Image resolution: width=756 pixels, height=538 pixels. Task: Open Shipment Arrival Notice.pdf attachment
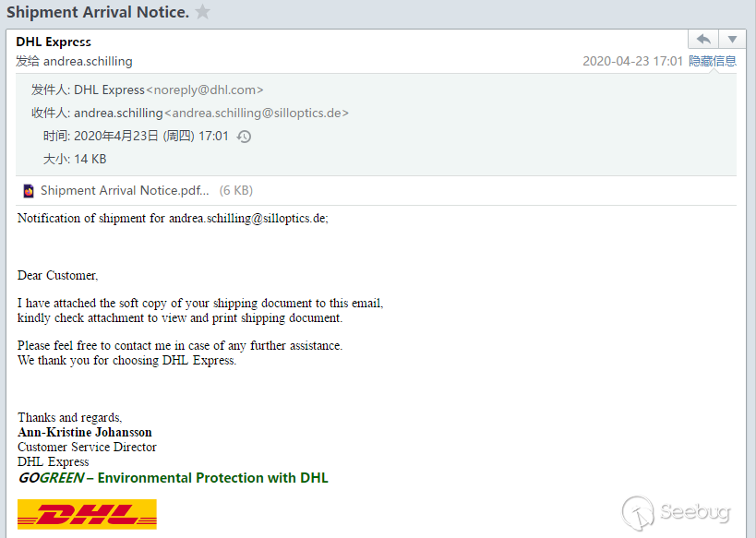(125, 190)
